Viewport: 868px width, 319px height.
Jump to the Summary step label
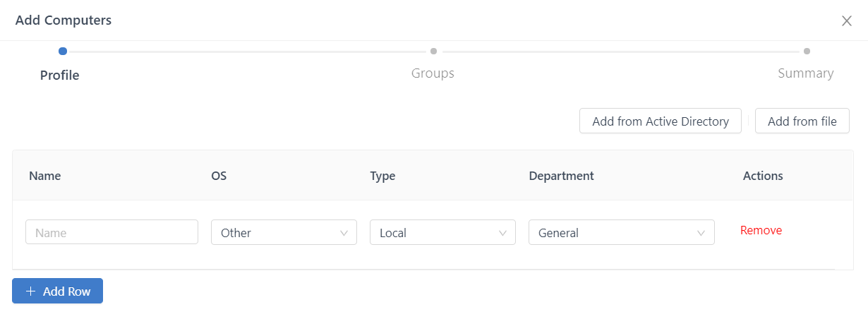[x=805, y=73]
